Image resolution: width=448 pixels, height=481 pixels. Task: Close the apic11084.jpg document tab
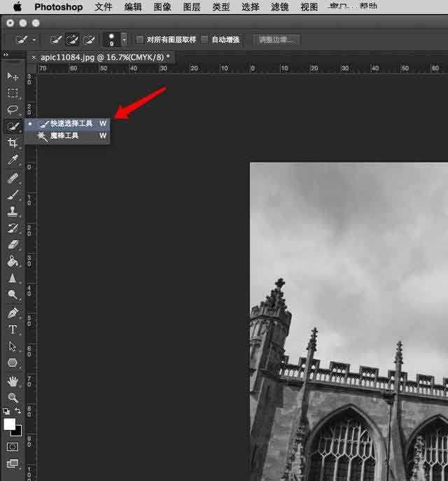coord(34,56)
